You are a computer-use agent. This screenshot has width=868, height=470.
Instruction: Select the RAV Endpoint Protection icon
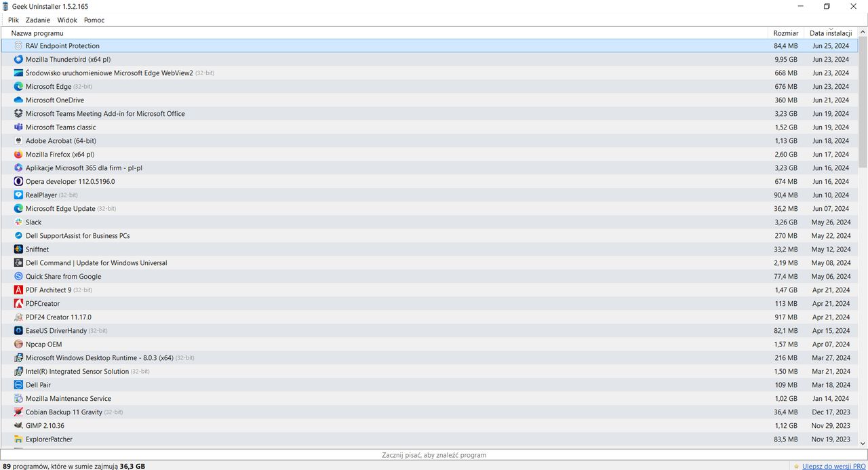click(x=18, y=45)
